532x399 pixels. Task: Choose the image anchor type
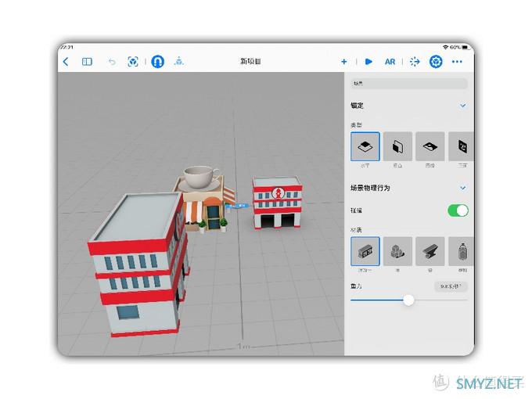pyautogui.click(x=430, y=146)
